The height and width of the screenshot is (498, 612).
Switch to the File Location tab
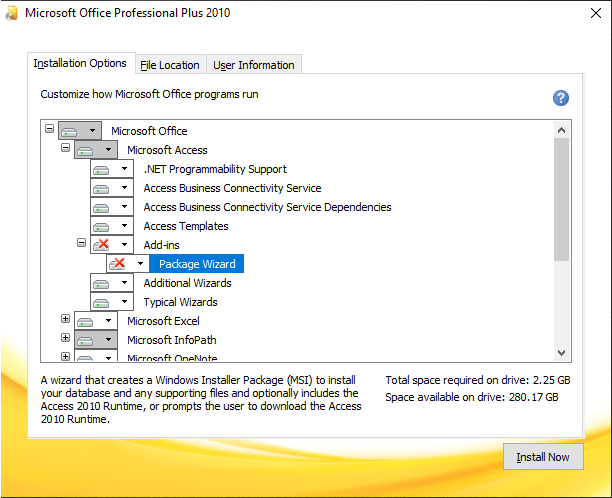tap(170, 65)
